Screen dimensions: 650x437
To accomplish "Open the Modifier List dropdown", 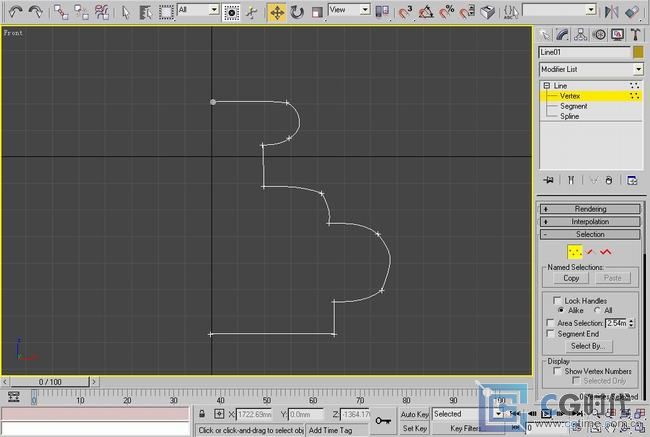I will (591, 69).
